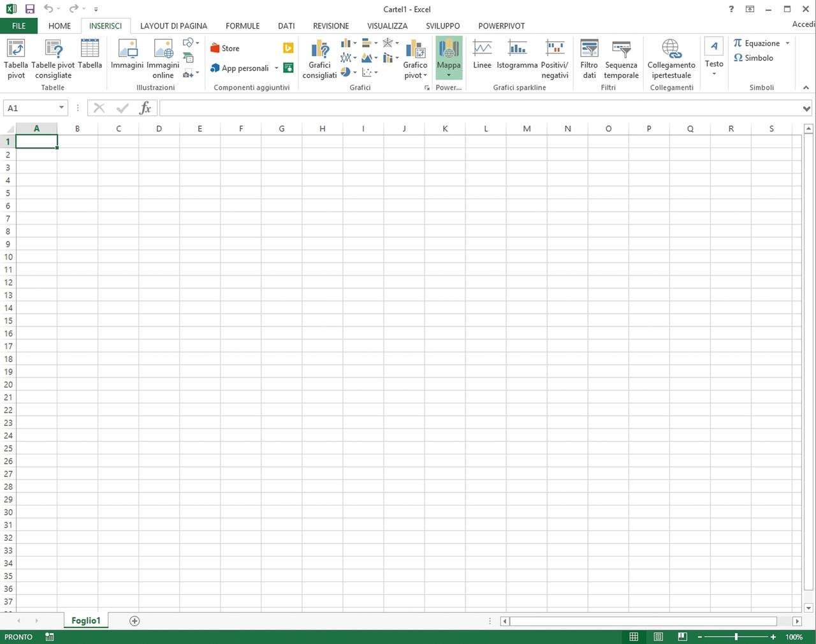
Task: Add a new sheet with plus button
Action: [135, 620]
